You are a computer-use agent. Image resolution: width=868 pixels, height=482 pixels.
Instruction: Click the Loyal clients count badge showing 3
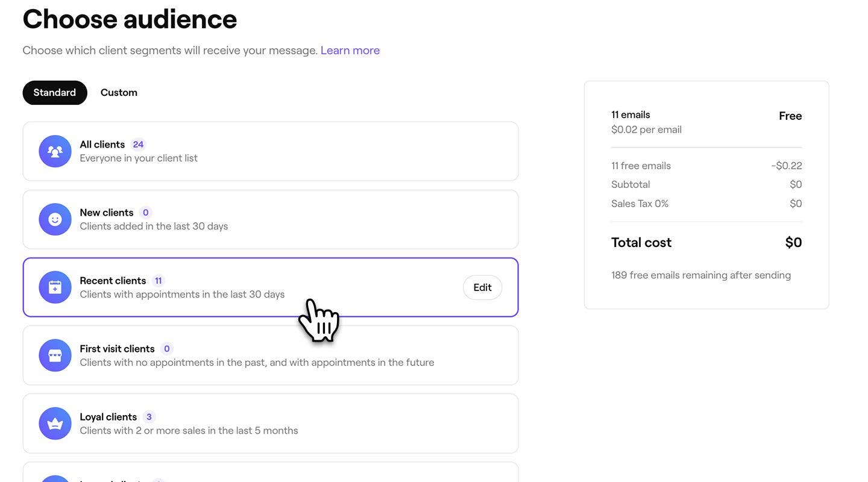tap(149, 417)
